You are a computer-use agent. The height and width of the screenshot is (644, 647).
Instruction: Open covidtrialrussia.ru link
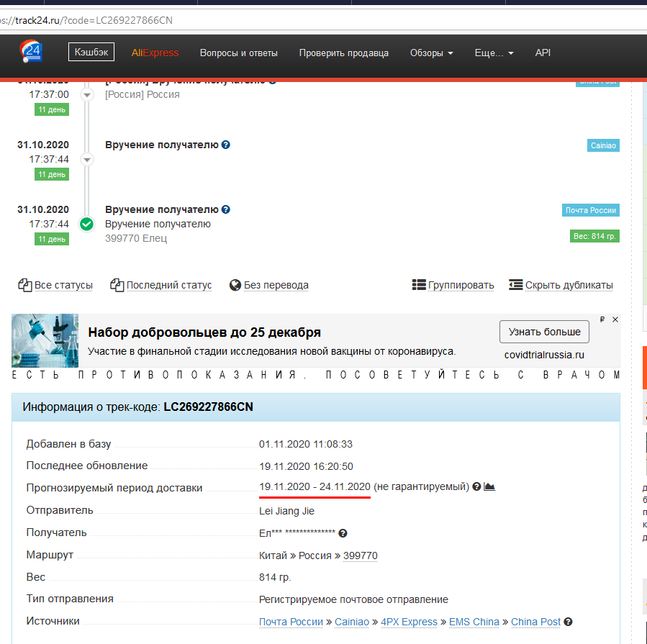tap(544, 355)
